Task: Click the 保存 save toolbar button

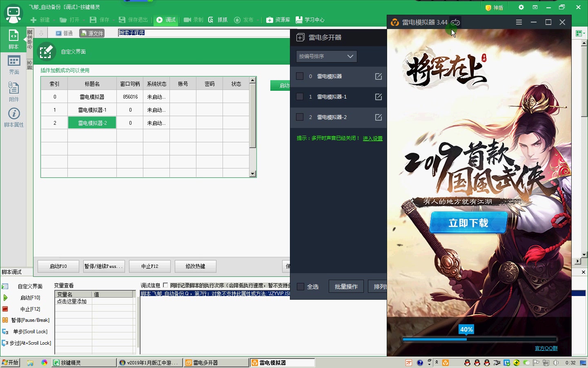Action: 100,20
